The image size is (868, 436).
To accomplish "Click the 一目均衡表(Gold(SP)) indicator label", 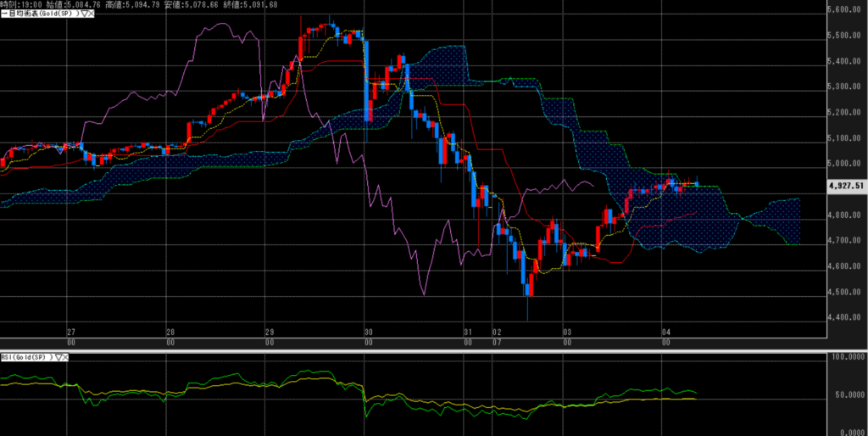I will [x=38, y=15].
